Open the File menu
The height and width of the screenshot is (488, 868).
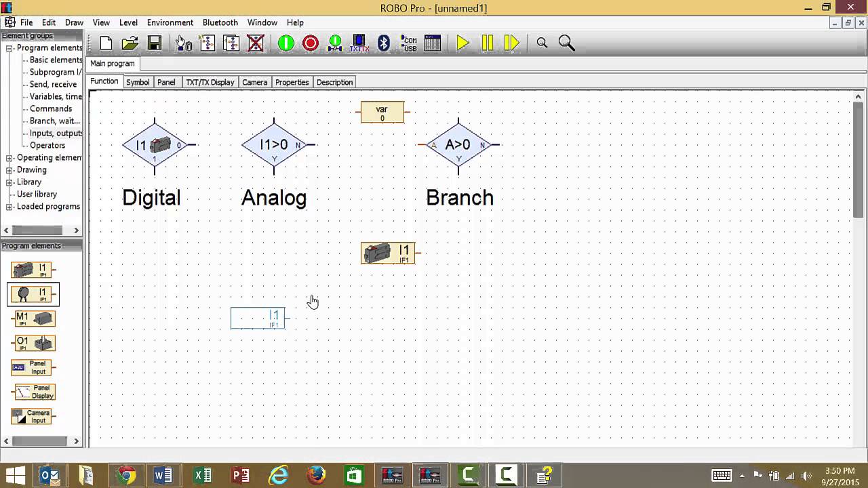click(x=26, y=22)
